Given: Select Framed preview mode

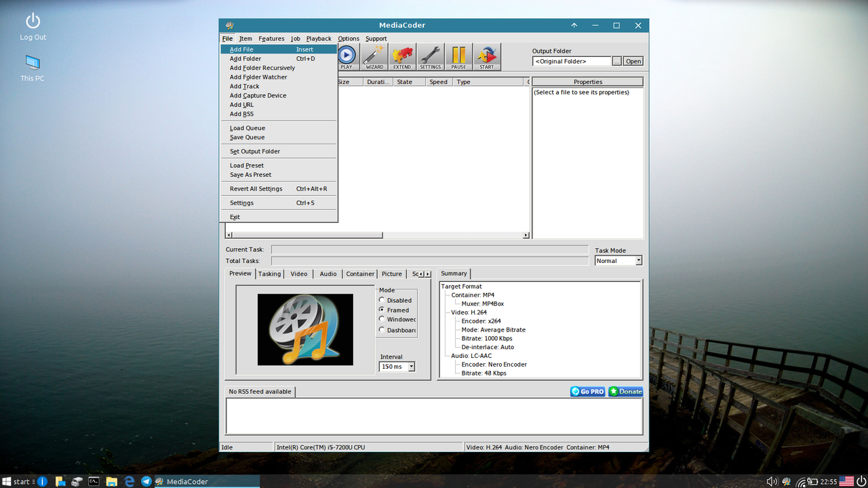Looking at the screenshot, I should point(394,310).
